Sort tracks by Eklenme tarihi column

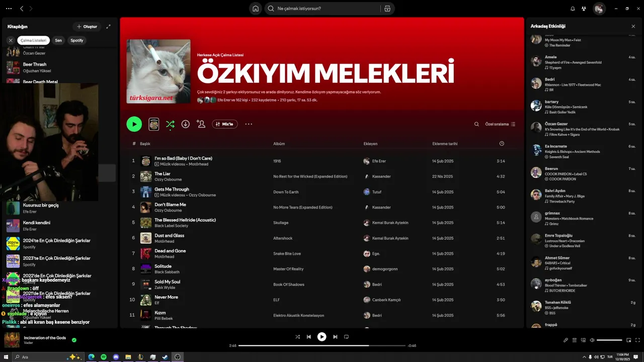point(445,144)
